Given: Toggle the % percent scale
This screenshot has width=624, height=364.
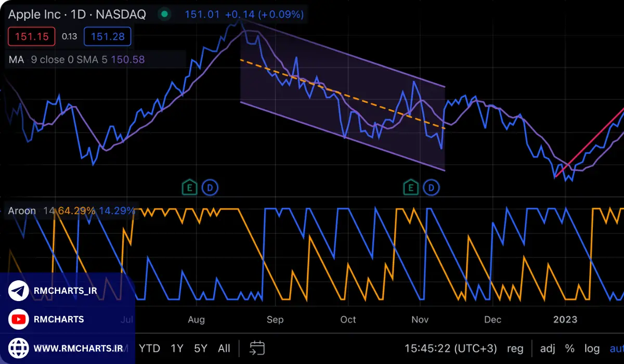Looking at the screenshot, I should (x=570, y=348).
